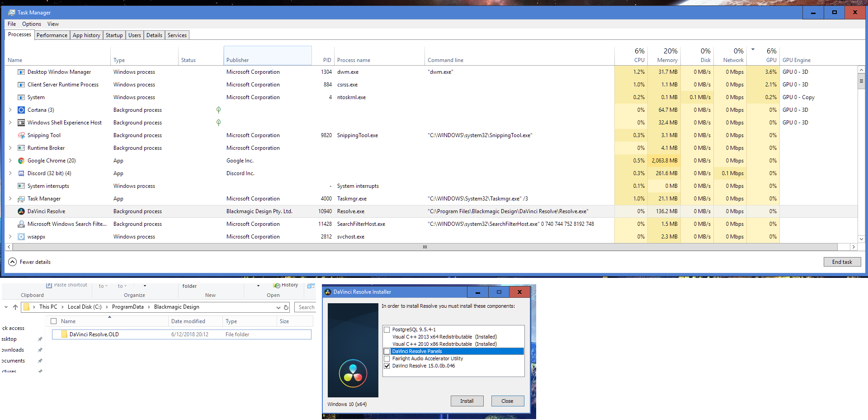Click the DaVinci Resolve.OLD folder icon

tap(64, 334)
